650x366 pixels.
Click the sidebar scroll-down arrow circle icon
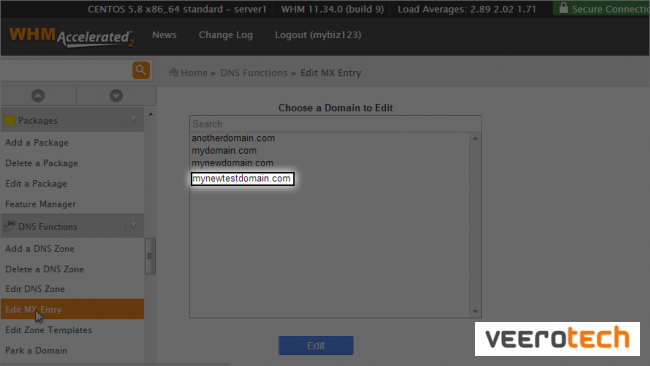point(116,96)
